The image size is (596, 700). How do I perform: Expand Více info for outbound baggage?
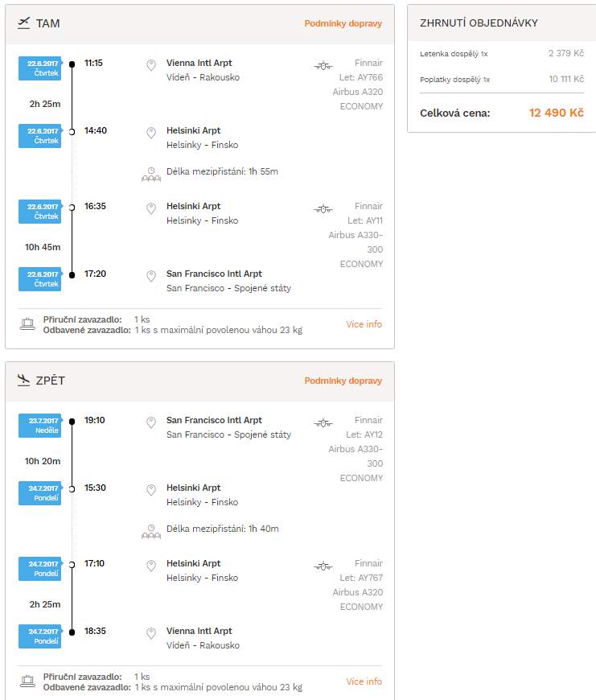click(364, 324)
